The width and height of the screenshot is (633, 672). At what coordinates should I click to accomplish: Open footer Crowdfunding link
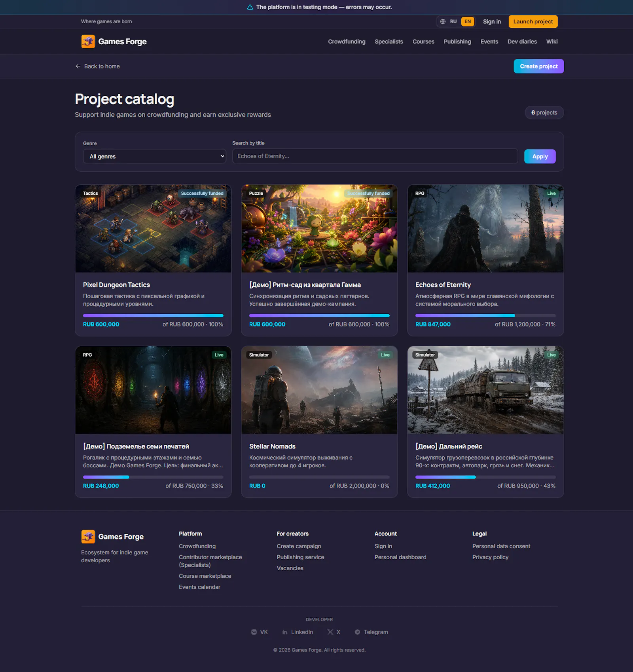point(197,546)
